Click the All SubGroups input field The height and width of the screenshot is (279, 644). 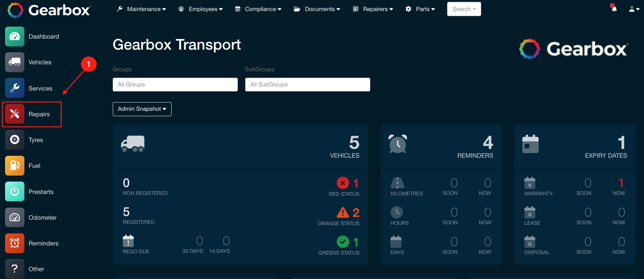[308, 85]
